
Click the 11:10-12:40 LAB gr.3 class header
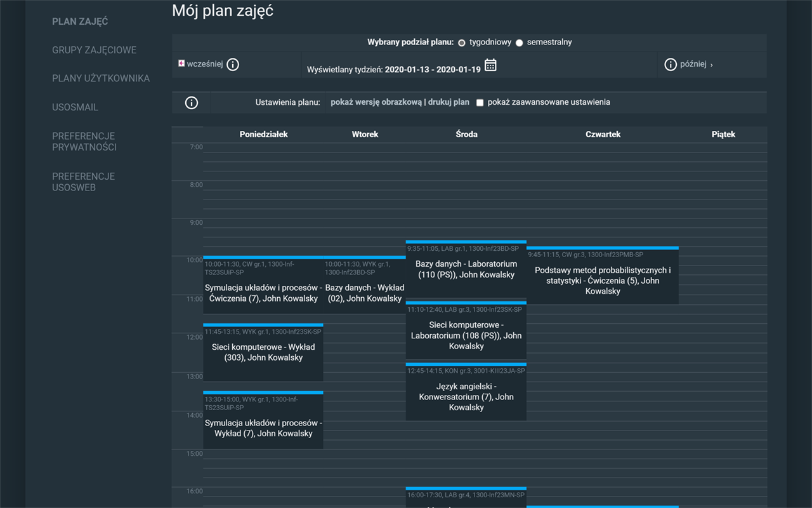point(465,310)
